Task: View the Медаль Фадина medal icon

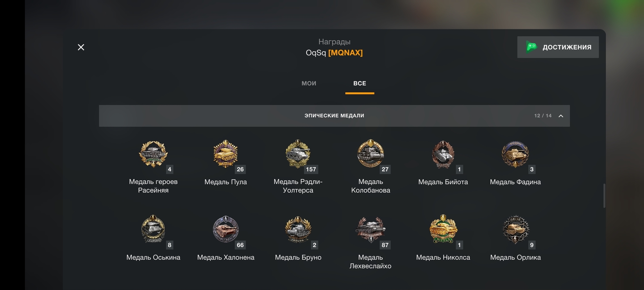Action: click(x=515, y=154)
